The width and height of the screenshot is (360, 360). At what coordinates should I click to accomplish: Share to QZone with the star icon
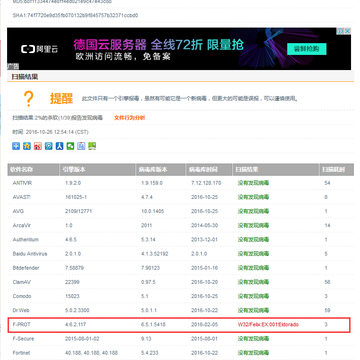click(27, 146)
